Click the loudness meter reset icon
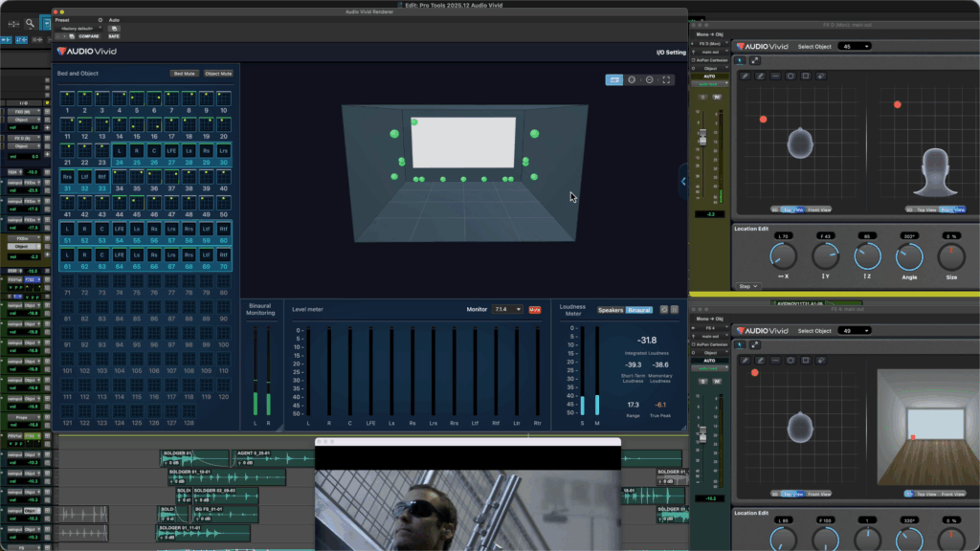This screenshot has width=980, height=551. [664, 310]
